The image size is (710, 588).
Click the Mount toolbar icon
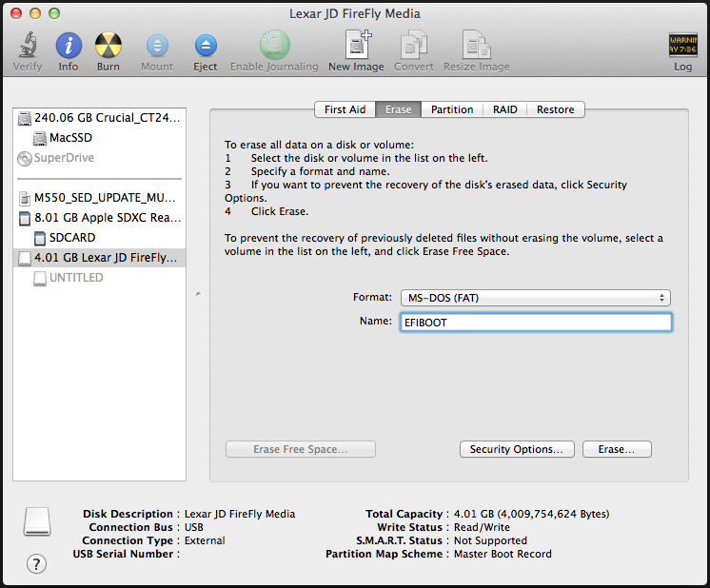click(x=157, y=46)
